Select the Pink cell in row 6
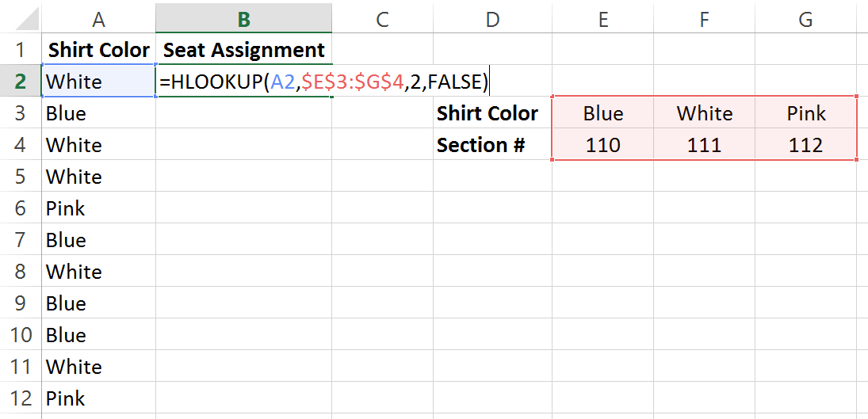The height and width of the screenshot is (419, 868). 98,208
